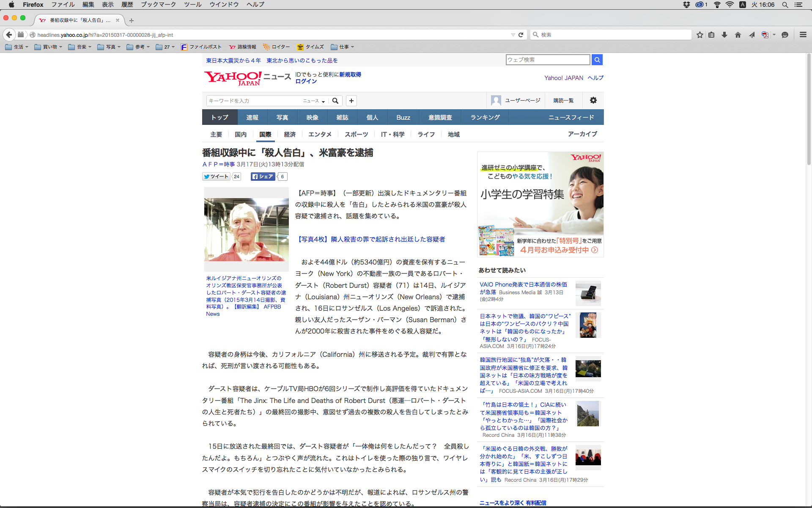Click the ツイート button
The width and height of the screenshot is (812, 508).
(x=216, y=177)
